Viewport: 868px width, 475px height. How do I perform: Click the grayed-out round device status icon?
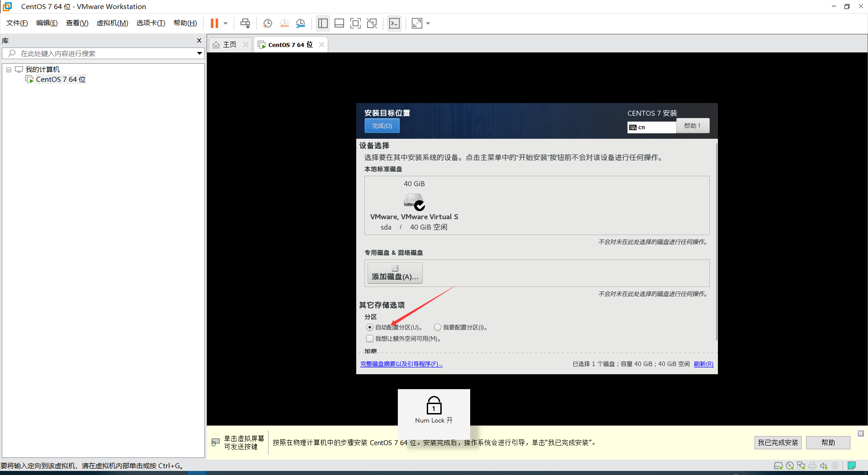tap(835, 466)
